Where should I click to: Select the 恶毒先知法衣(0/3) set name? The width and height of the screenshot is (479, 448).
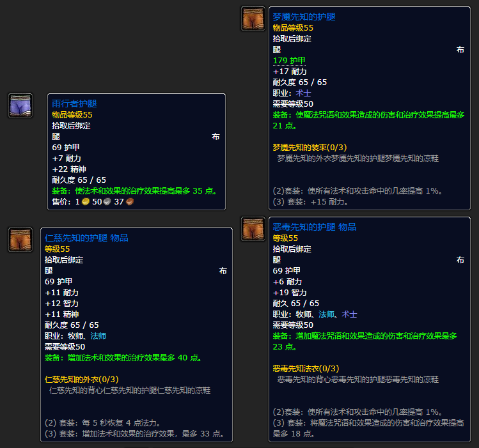[x=306, y=369]
